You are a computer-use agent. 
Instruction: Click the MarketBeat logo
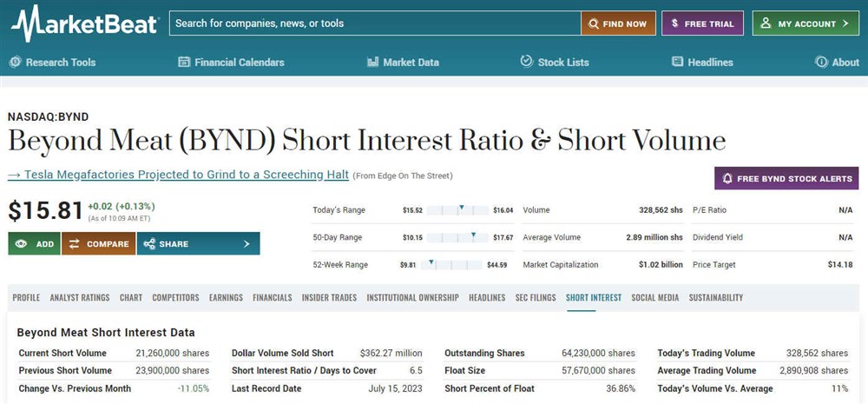click(85, 23)
